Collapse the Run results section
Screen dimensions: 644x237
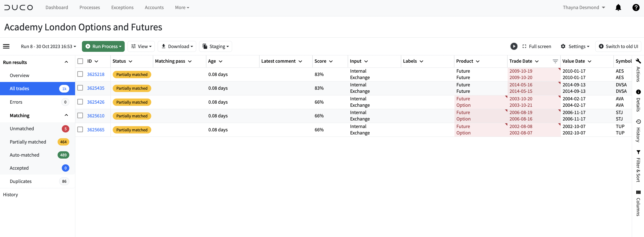(x=66, y=62)
